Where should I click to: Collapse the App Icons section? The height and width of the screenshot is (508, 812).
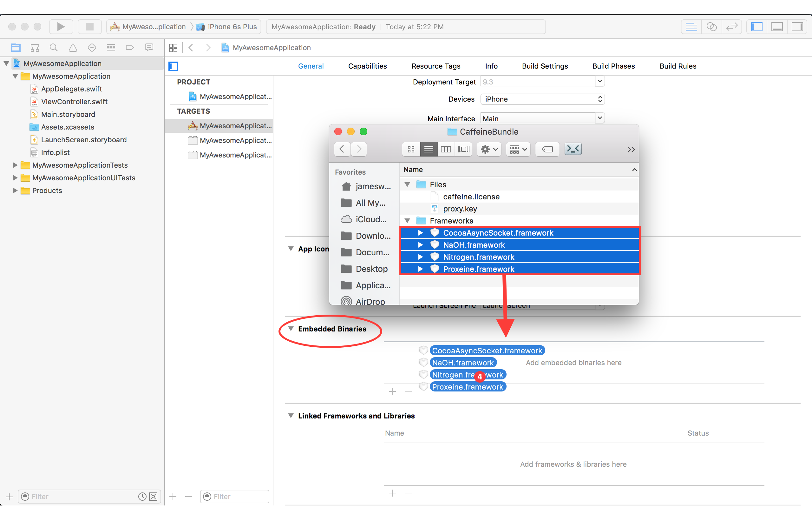(291, 249)
